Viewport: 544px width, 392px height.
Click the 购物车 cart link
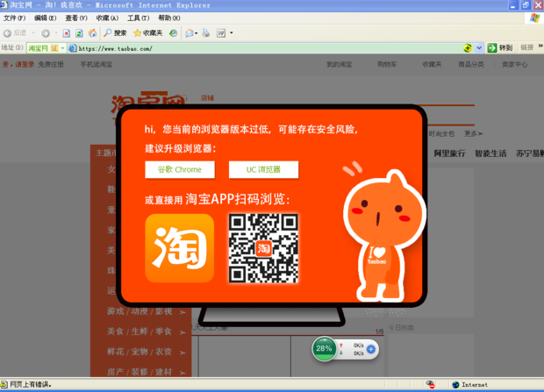[387, 65]
